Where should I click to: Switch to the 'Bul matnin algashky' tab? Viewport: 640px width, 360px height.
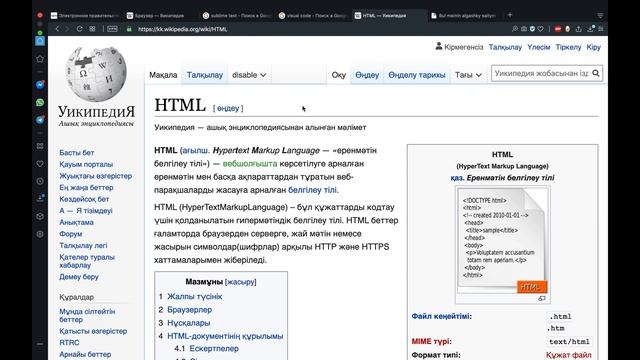464,16
